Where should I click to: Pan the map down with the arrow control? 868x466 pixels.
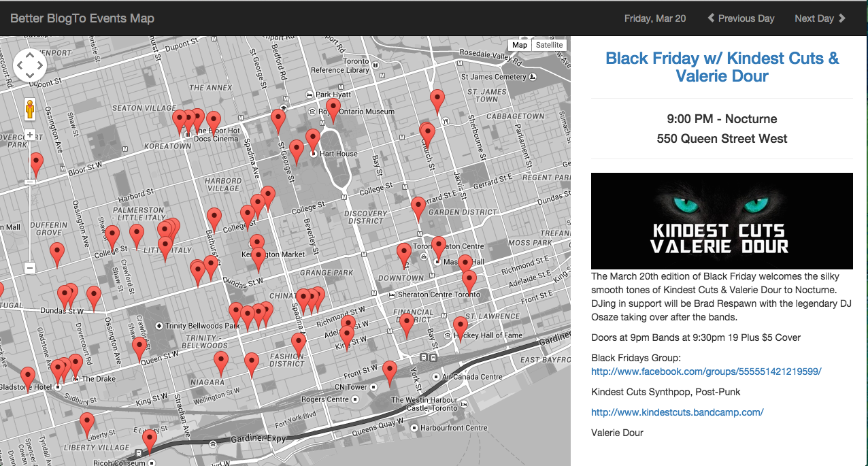pyautogui.click(x=29, y=77)
